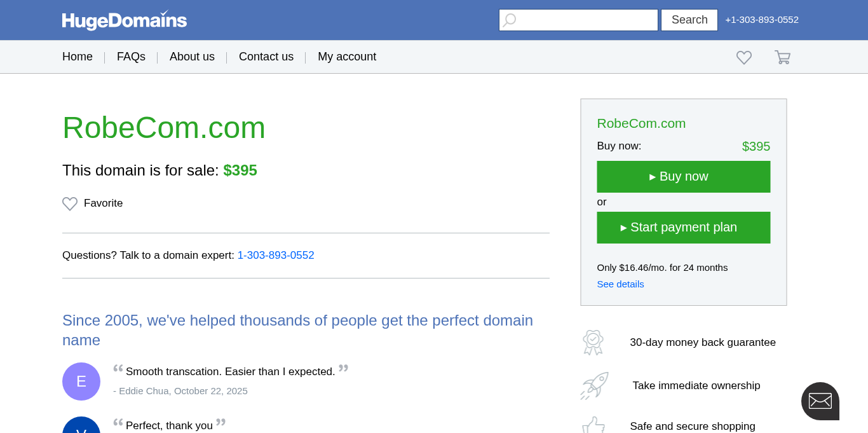Toggle Favorite heart for RobeCom.com

click(70, 203)
